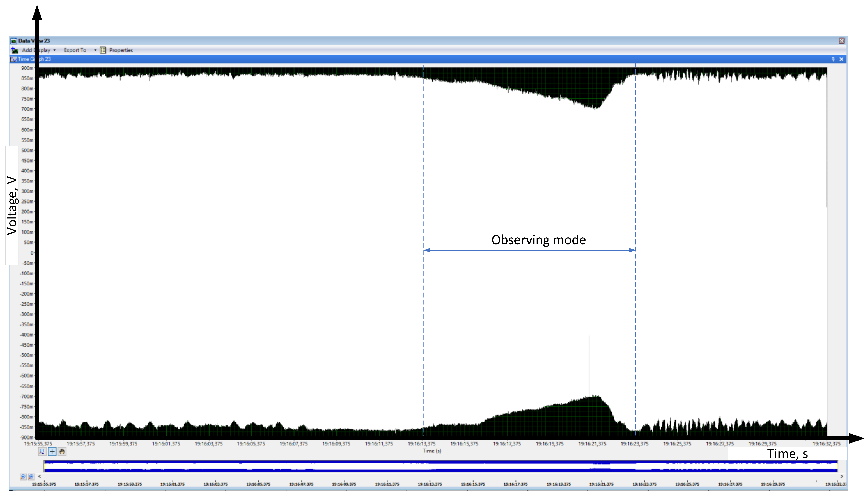Viewport: 868px width, 497px height.
Task: Close the Time Graph 23 panel
Action: coord(841,59)
